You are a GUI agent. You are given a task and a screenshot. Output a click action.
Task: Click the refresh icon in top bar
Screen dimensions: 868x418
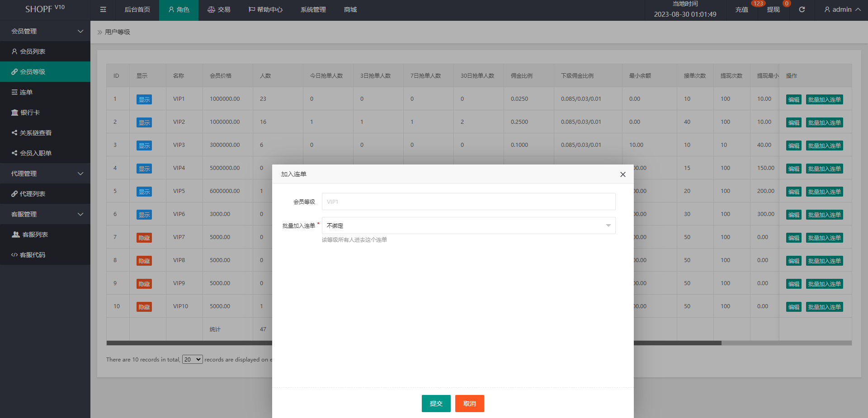coord(802,9)
